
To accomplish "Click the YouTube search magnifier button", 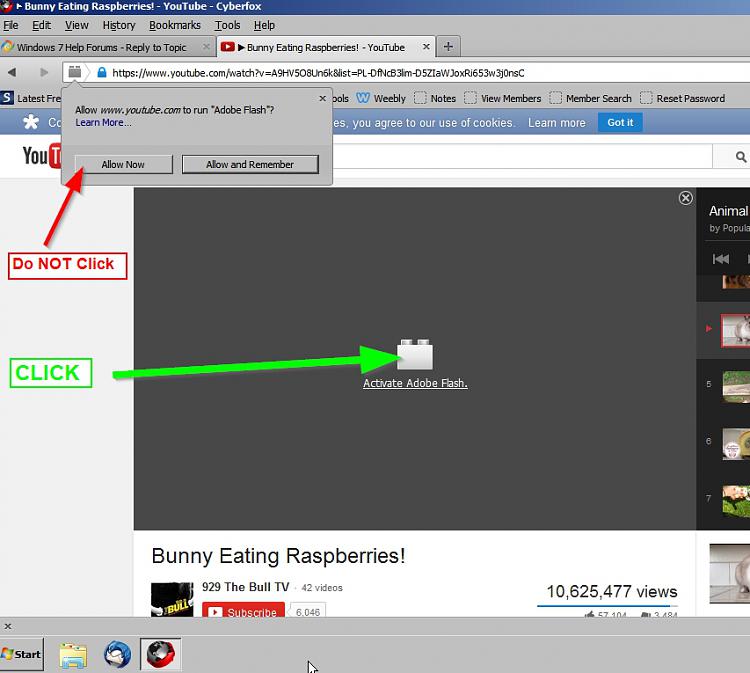I will (x=739, y=156).
